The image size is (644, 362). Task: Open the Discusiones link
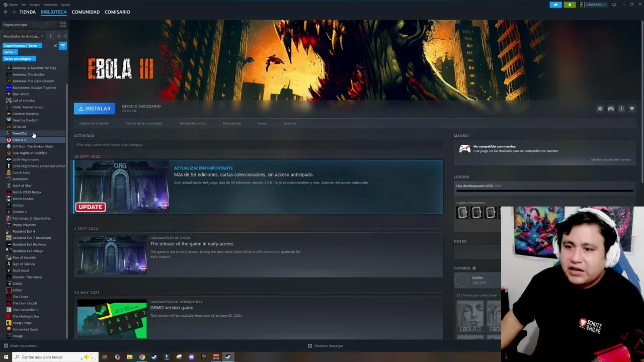(232, 123)
